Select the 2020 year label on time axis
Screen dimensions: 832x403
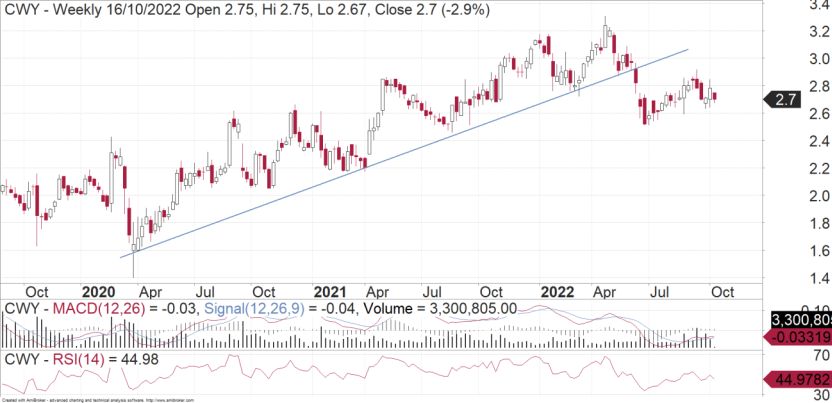coord(98,292)
